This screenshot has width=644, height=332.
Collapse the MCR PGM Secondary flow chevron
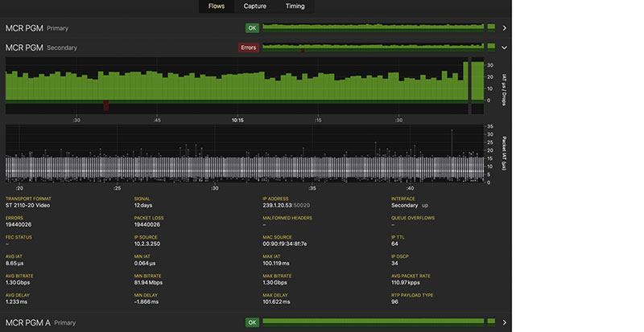pyautogui.click(x=504, y=47)
